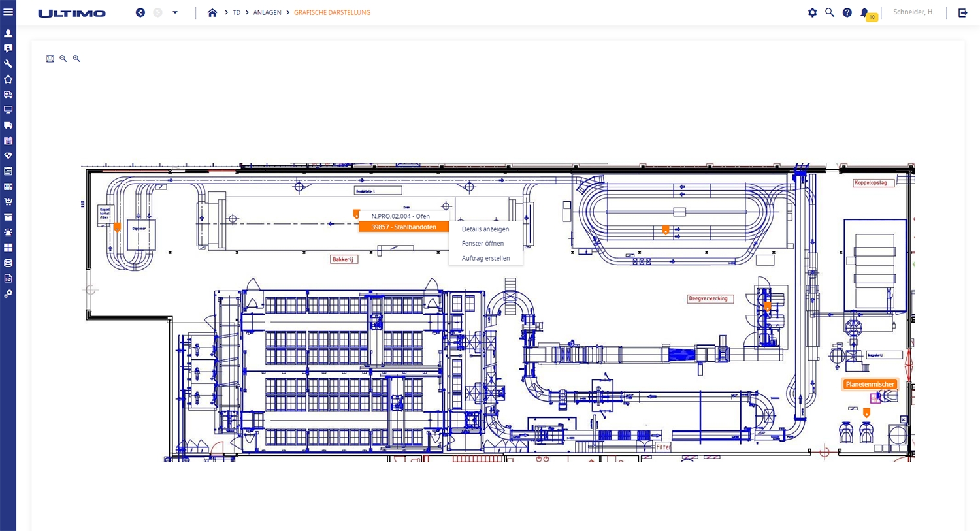This screenshot has height=531, width=980.
Task: Go to the home screen icon
Action: click(212, 12)
